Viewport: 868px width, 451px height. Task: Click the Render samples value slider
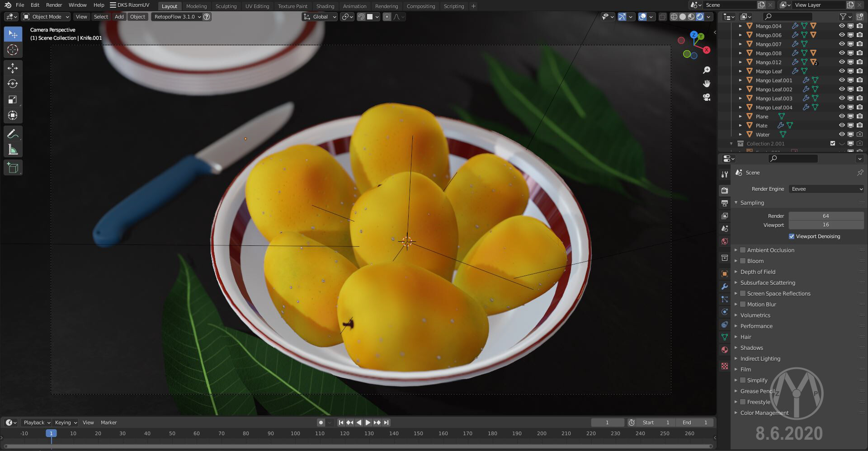[826, 216]
